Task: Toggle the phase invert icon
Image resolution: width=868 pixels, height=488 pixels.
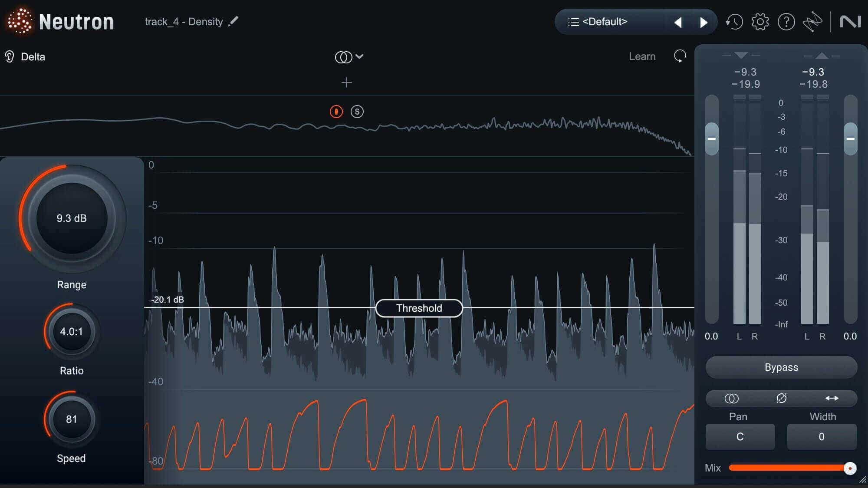Action: coord(781,398)
